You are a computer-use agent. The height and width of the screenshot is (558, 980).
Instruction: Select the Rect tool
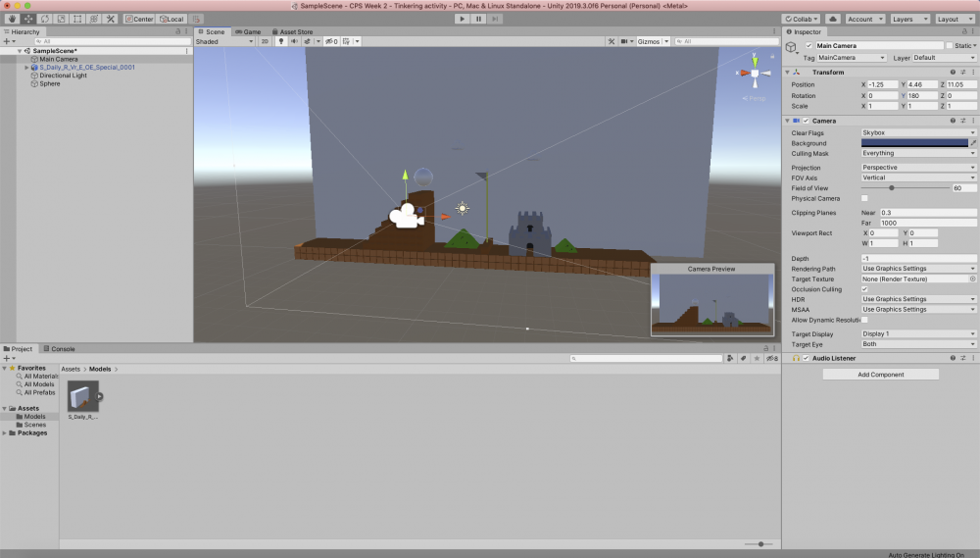pos(76,19)
